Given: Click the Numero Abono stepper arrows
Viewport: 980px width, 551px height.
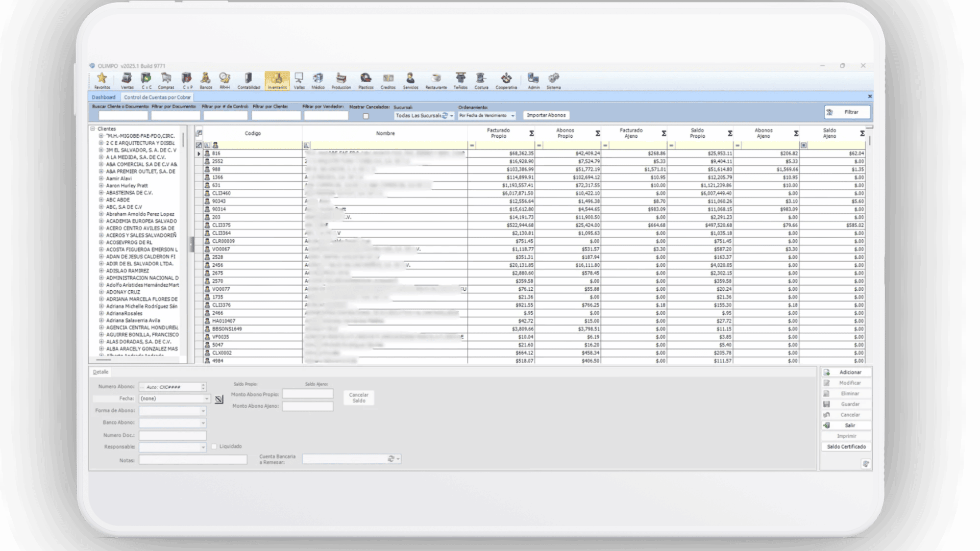Looking at the screenshot, I should pos(203,387).
